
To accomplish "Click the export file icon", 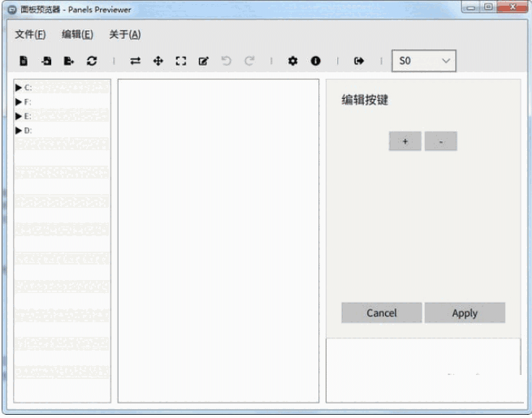I will click(x=69, y=61).
